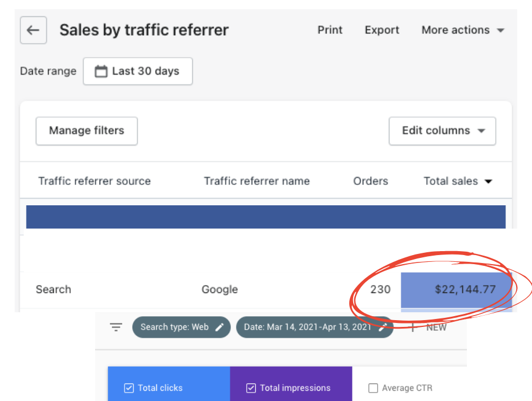Click the back arrow button
532x401 pixels.
[33, 31]
